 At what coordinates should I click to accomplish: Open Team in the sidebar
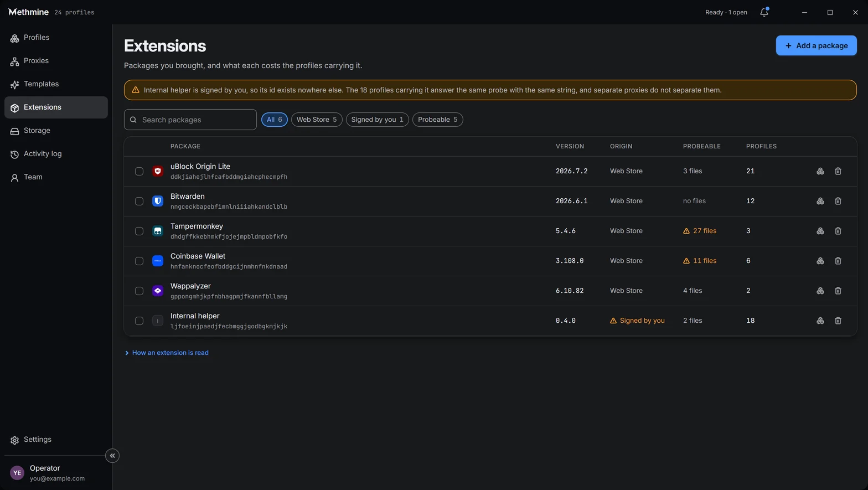coord(56,177)
